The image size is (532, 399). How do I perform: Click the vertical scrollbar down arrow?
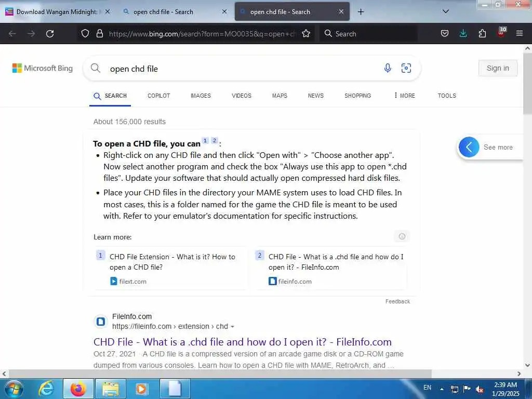coord(527,365)
